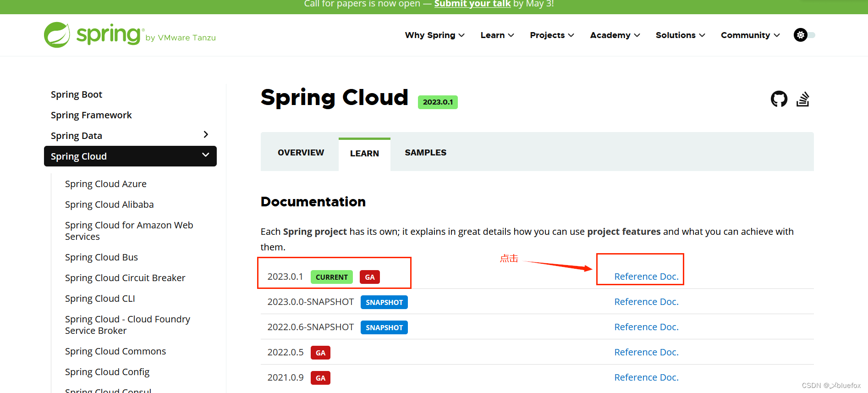Open Reference Doc. for 2022.0.5
This screenshot has height=393, width=868.
coord(646,352)
